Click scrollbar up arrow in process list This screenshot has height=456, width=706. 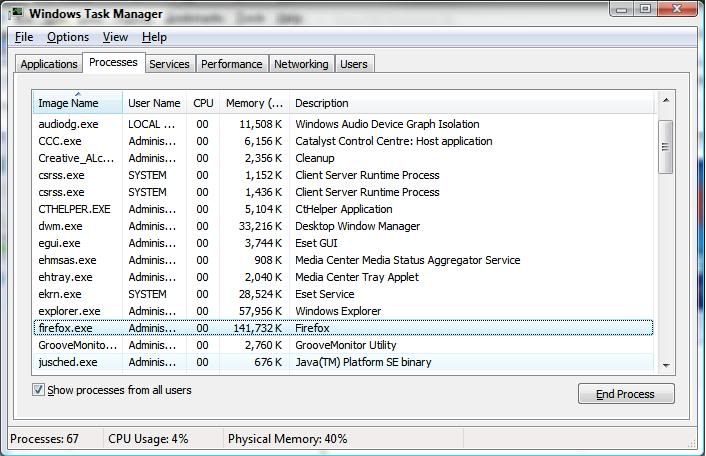tap(666, 101)
